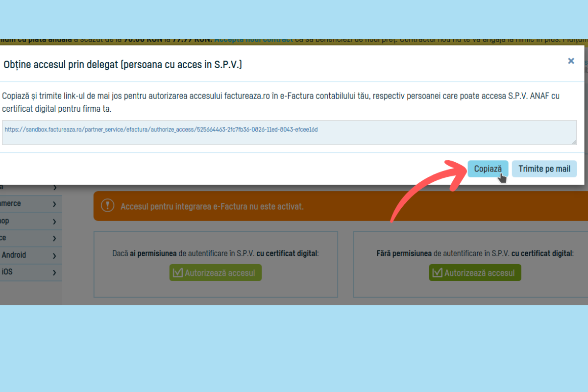
Task: Select the Android sidebar menu label
Action: [14, 255]
